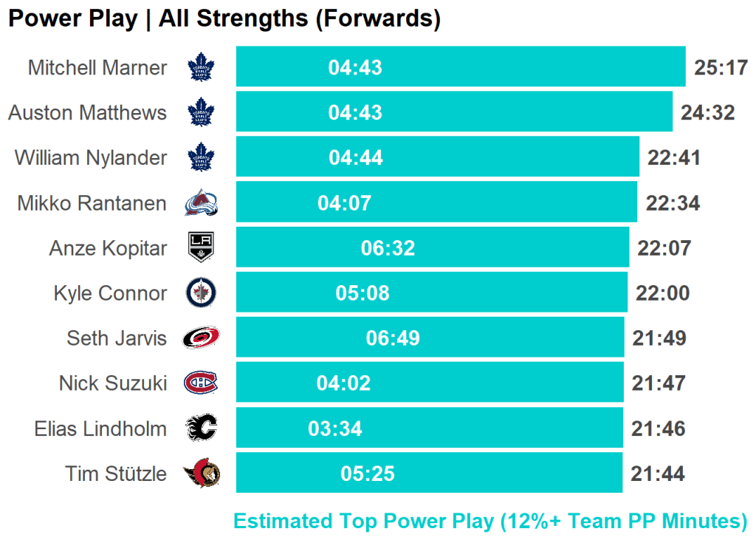Select the Anze Kopitar player name
Image resolution: width=756 pixels, height=540 pixels.
click(x=108, y=248)
